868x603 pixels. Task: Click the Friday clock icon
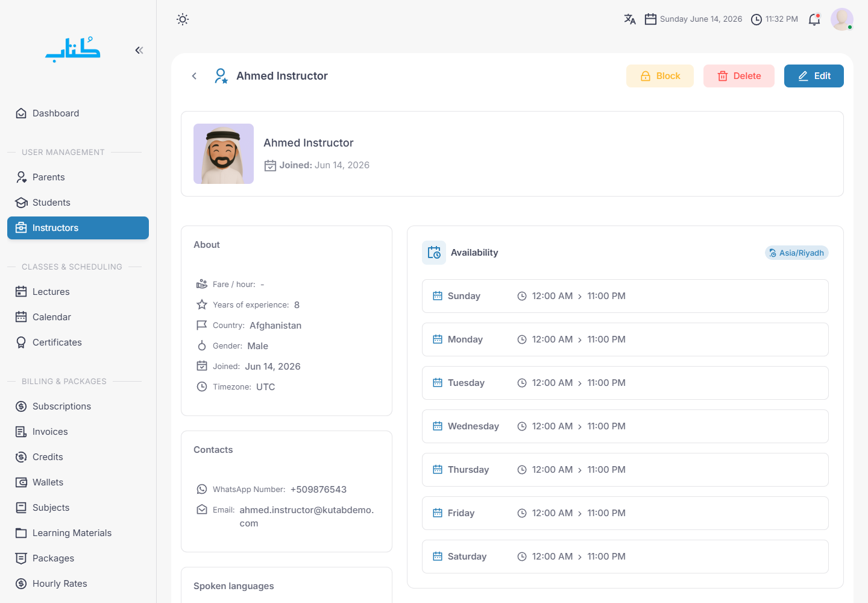[522, 513]
